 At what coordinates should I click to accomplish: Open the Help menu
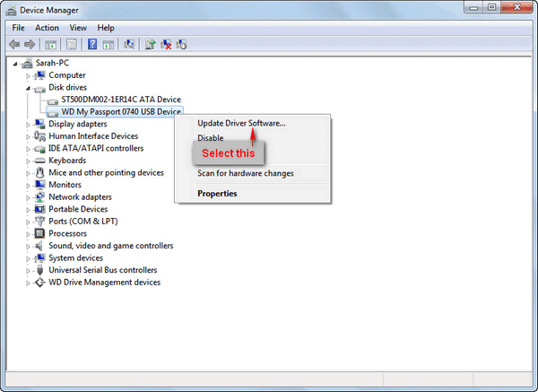coord(106,28)
